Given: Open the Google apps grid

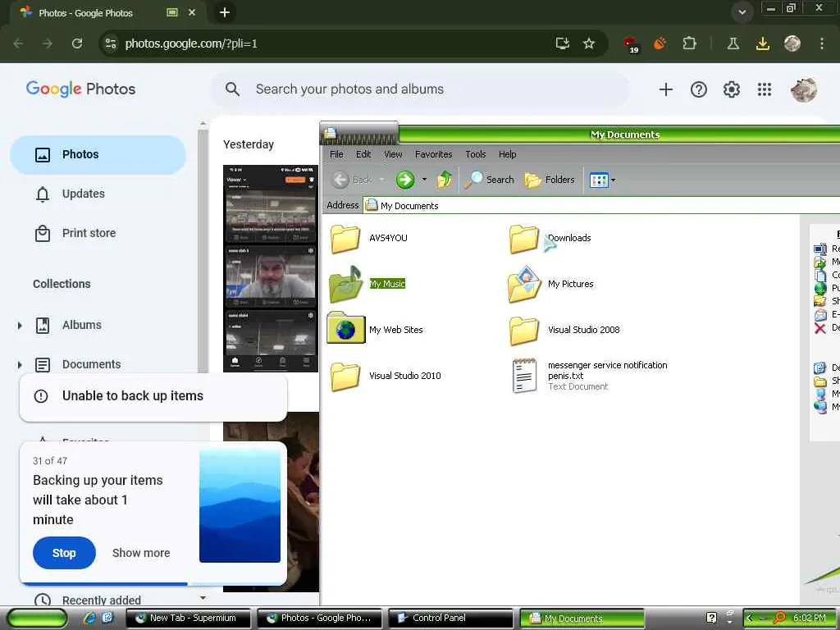Looking at the screenshot, I should (765, 89).
